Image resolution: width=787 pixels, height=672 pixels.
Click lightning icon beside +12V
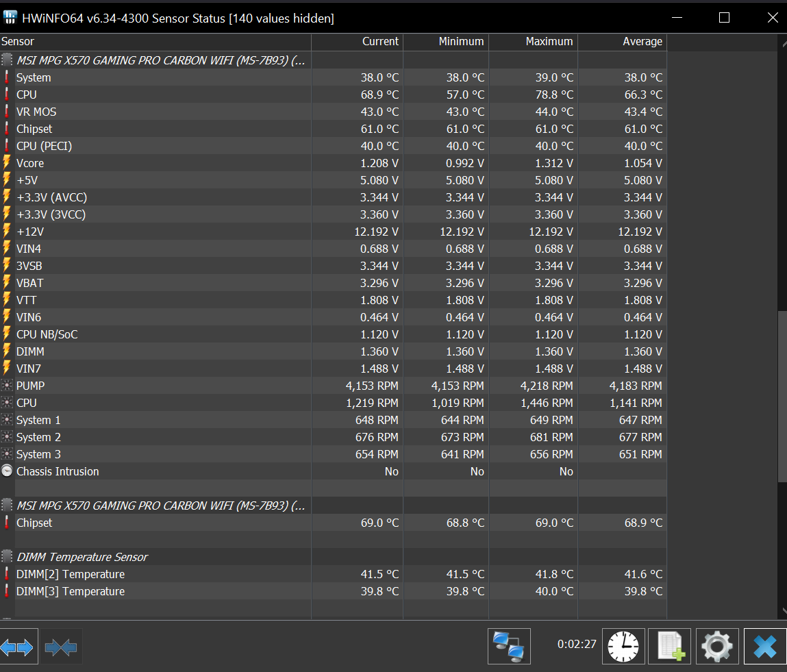pos(7,232)
